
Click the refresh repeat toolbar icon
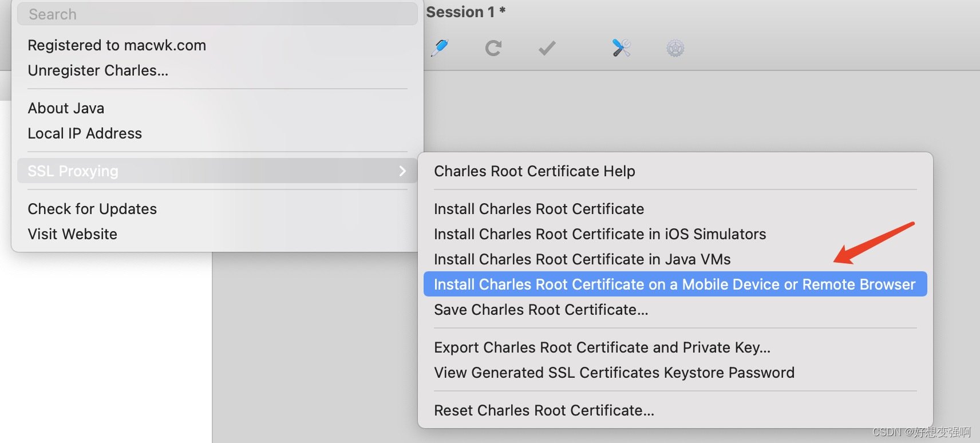[x=493, y=48]
